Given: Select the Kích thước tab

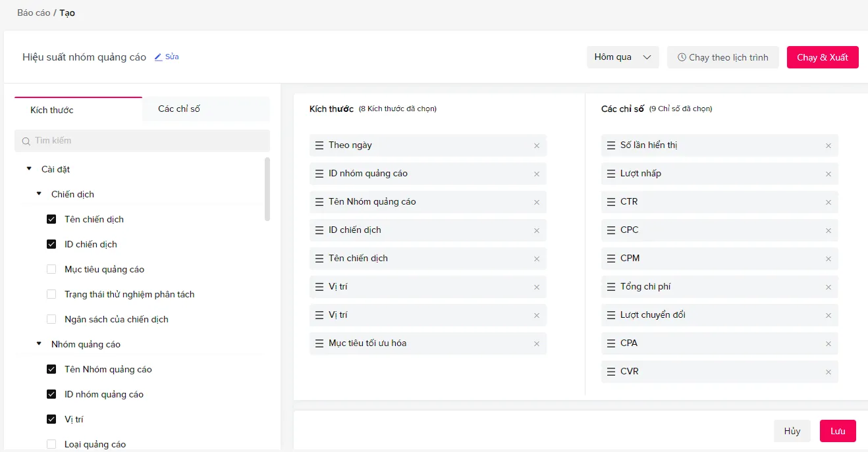Looking at the screenshot, I should [78, 109].
